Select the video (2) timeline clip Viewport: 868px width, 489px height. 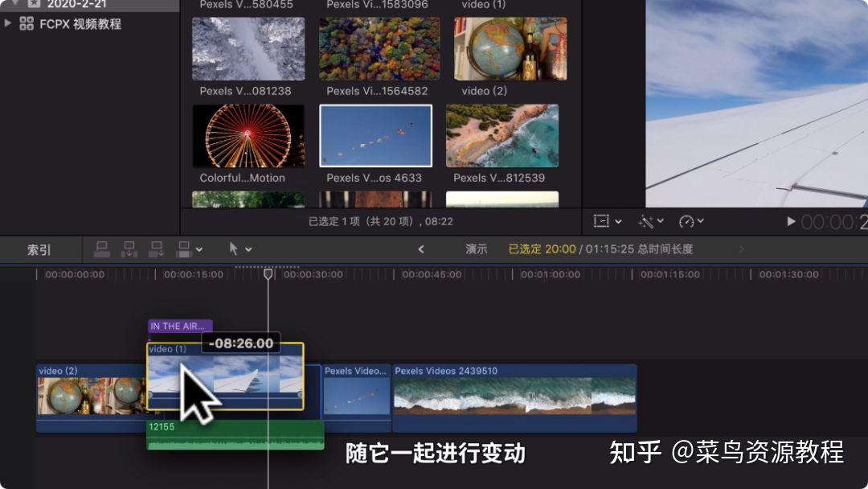[92, 397]
